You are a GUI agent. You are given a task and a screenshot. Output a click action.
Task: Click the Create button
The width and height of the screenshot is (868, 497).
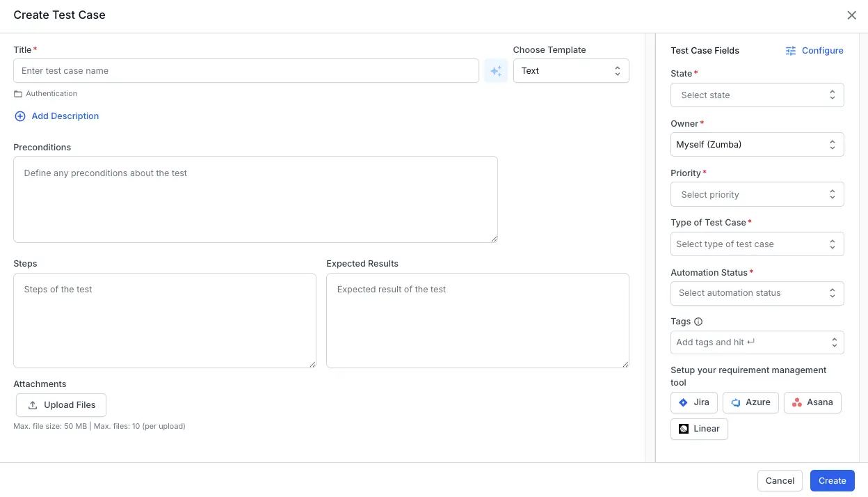[x=832, y=481]
